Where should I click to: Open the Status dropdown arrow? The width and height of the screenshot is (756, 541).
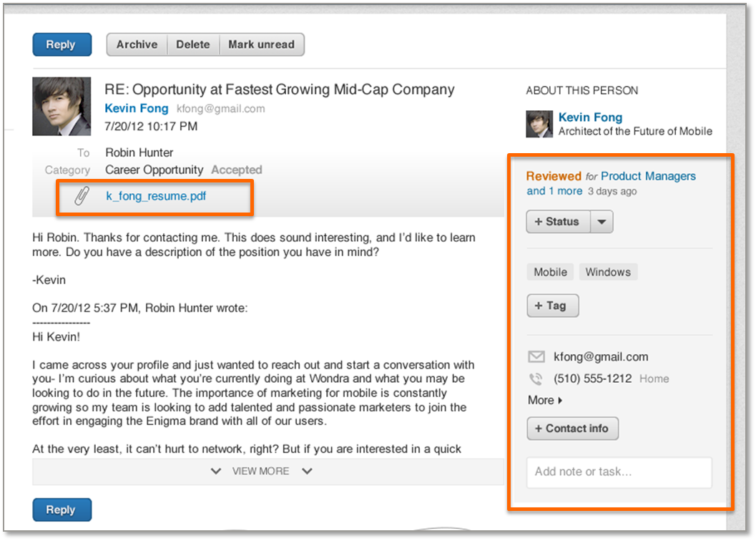(602, 222)
